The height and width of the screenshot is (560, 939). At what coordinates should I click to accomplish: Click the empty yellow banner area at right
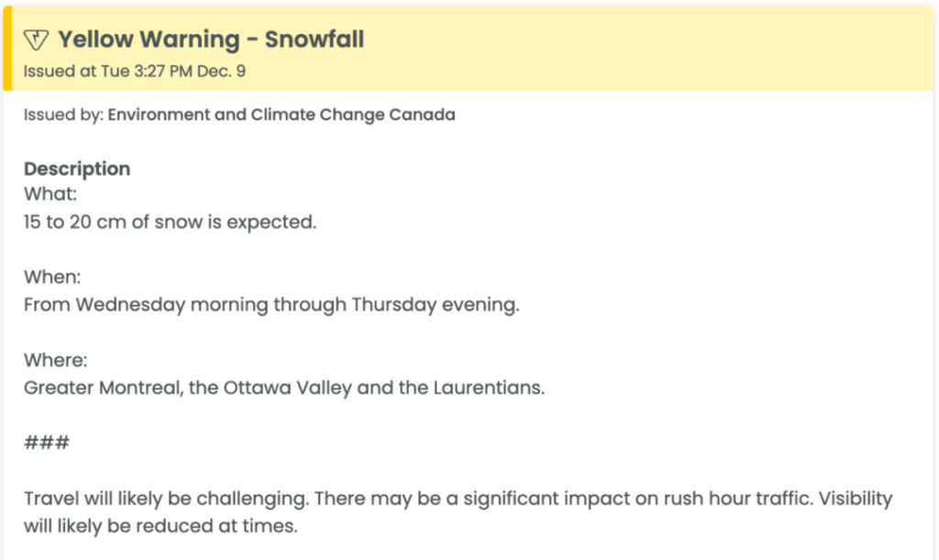pyautogui.click(x=658, y=49)
